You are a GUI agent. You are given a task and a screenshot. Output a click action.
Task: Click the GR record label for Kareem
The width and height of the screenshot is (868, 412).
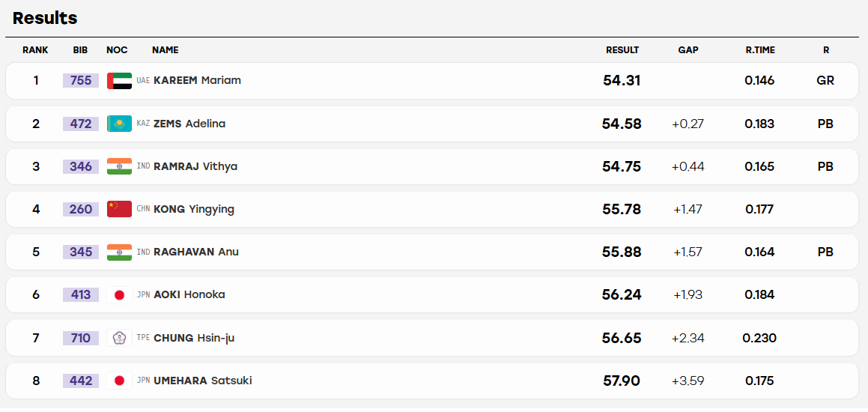click(825, 80)
